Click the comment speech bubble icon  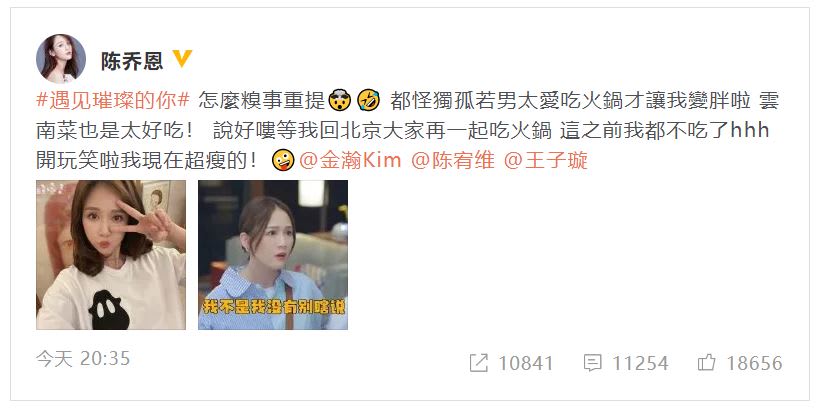coord(593,363)
